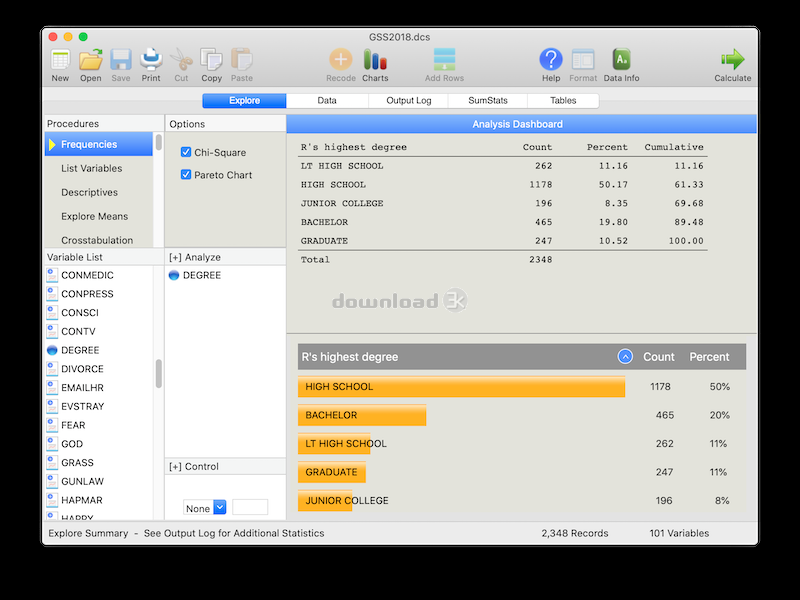Click the Cumulative column header
Image resolution: width=800 pixels, height=600 pixels.
[x=673, y=147]
